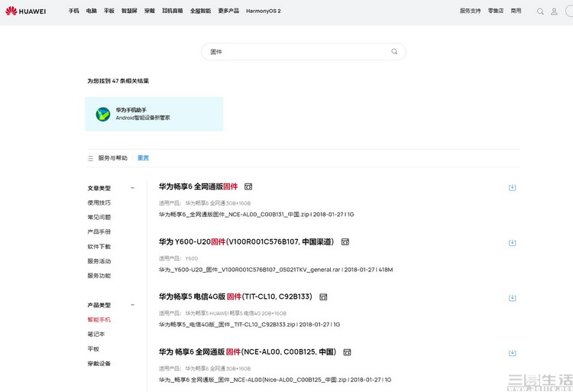
Task: Click file name Nice-AL00_C00B125 zip text
Action: tap(275, 380)
